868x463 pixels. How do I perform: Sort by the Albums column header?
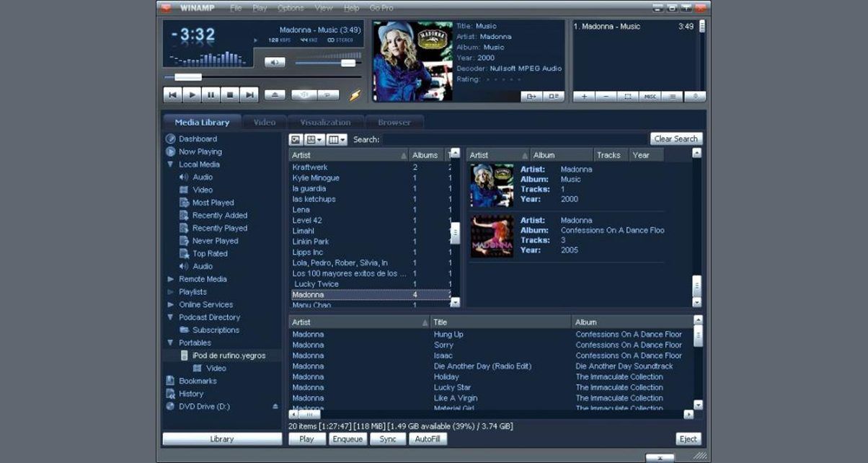coord(427,155)
